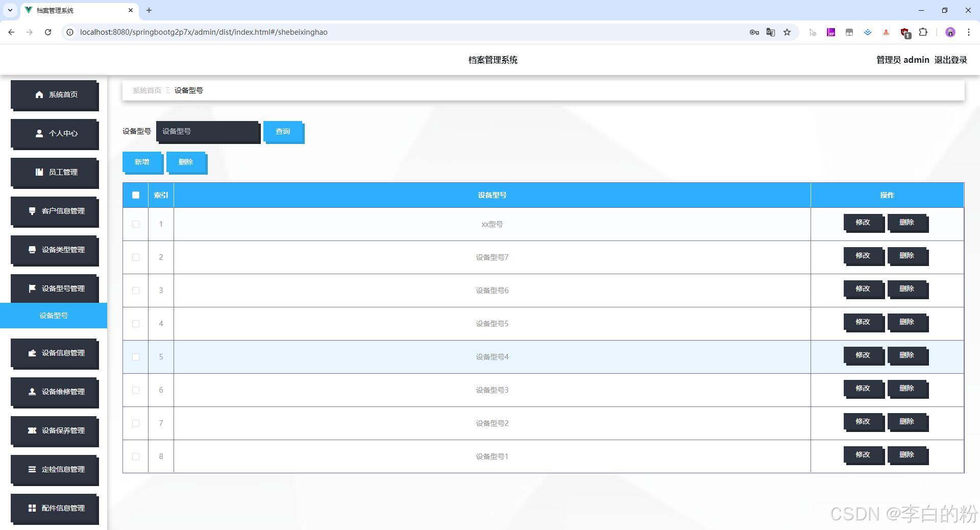View site information icon in address bar
The height and width of the screenshot is (530, 980).
tap(70, 32)
